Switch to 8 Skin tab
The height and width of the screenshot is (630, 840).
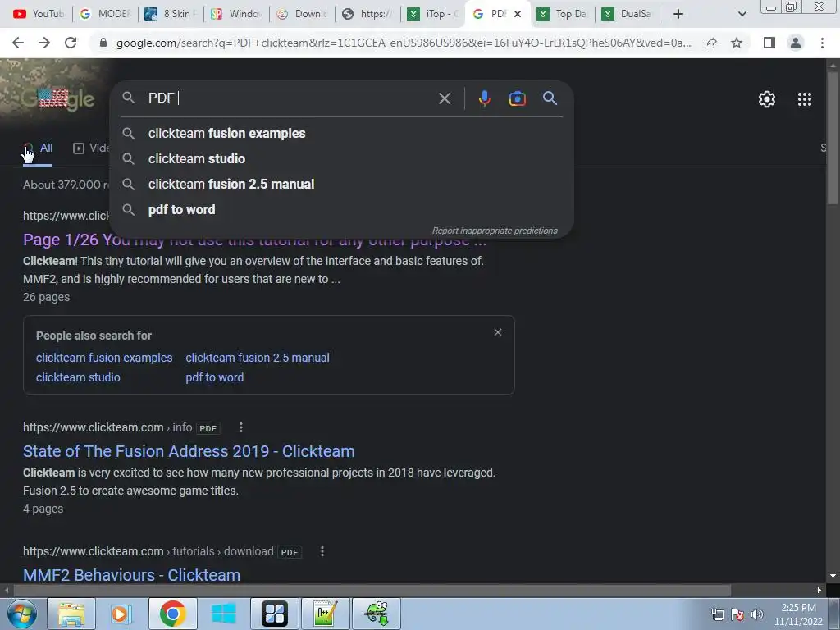171,14
